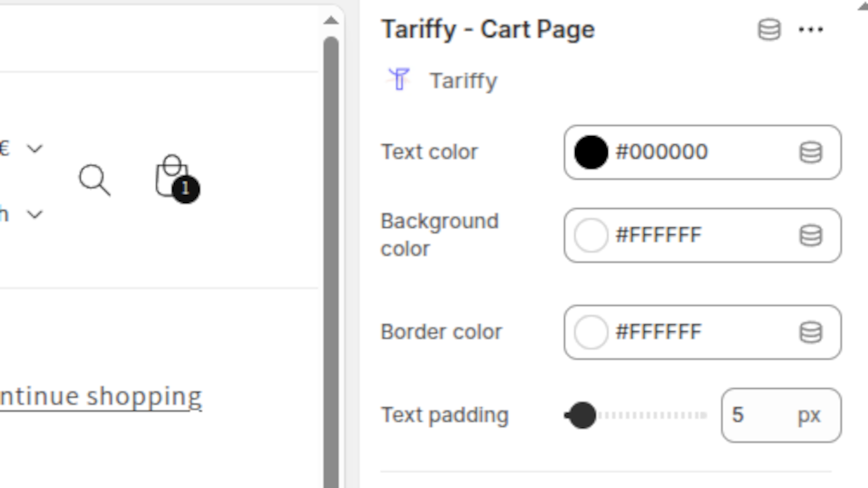Click the dynamic source icon next to the panel title

click(768, 30)
